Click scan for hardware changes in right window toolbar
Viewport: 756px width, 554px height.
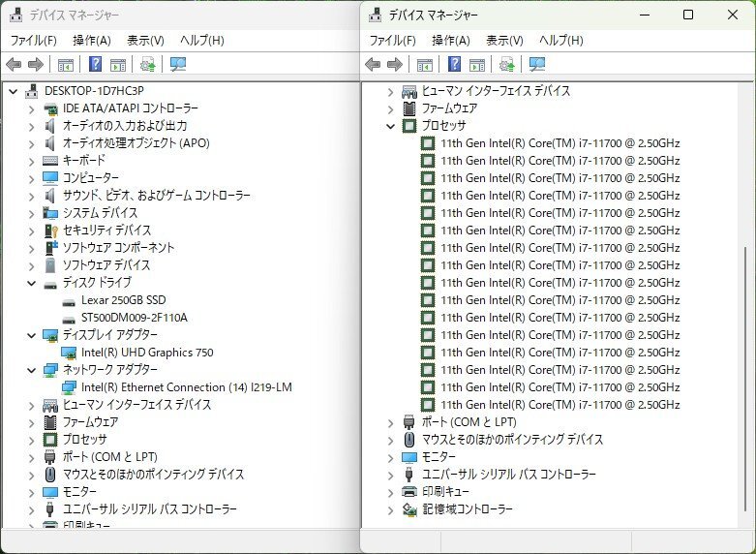[x=537, y=65]
